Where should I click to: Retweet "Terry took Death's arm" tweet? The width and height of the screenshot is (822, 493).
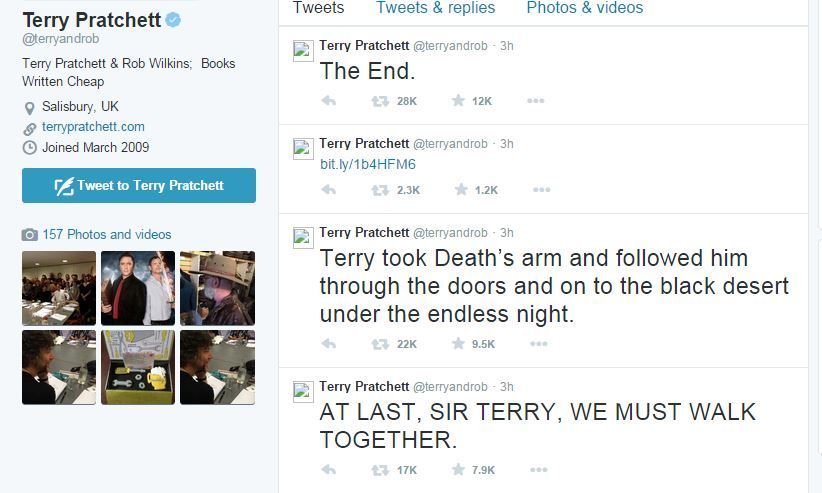[380, 344]
